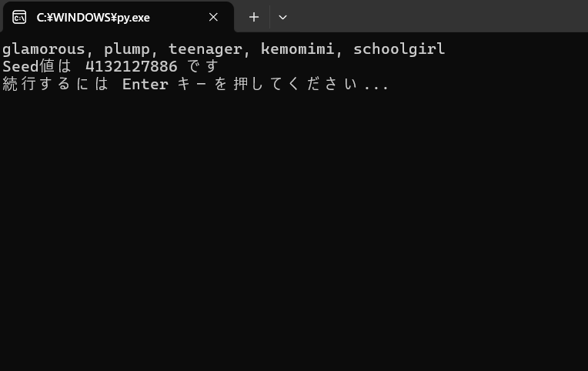Screen dimensions: 588x371
Task: Click the seed number 4132127886
Action: coord(132,67)
